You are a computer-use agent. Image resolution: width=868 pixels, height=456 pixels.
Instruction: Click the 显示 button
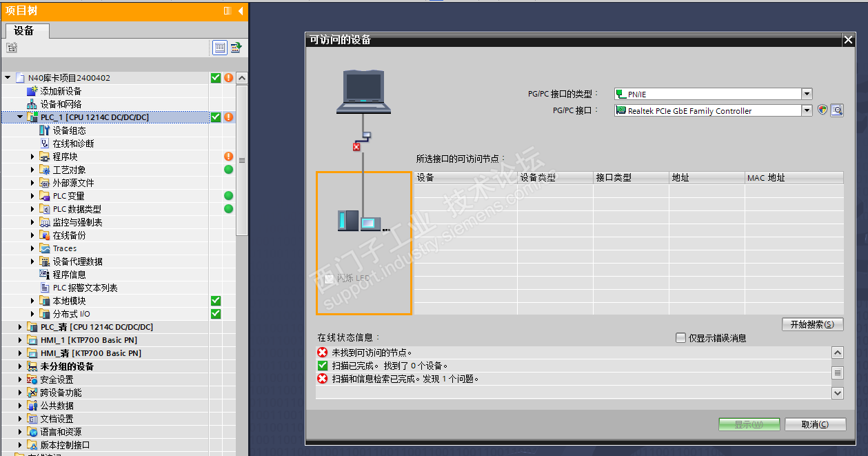tap(749, 424)
